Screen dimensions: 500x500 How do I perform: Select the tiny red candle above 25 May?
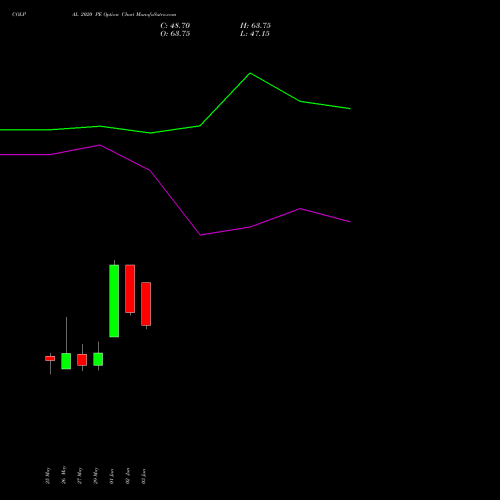coord(50,358)
